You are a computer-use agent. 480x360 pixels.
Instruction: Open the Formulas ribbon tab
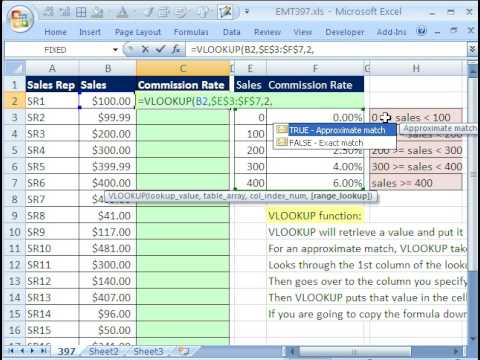(x=191, y=32)
